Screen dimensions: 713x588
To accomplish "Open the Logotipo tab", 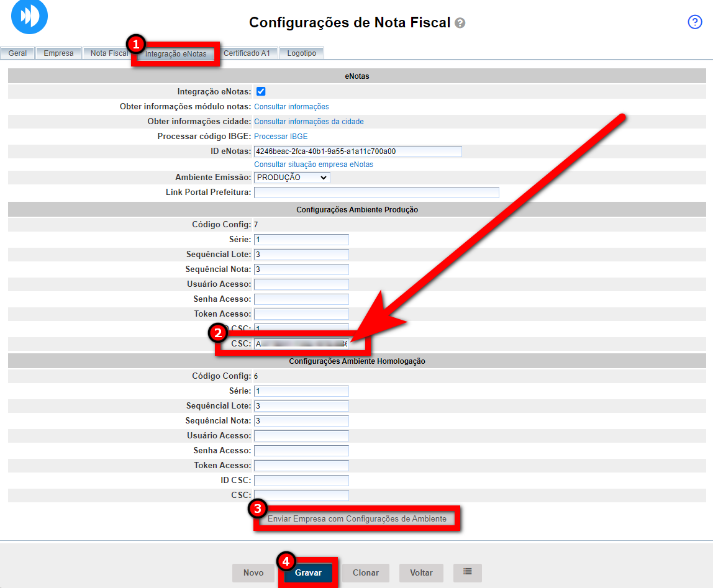I will [x=301, y=53].
